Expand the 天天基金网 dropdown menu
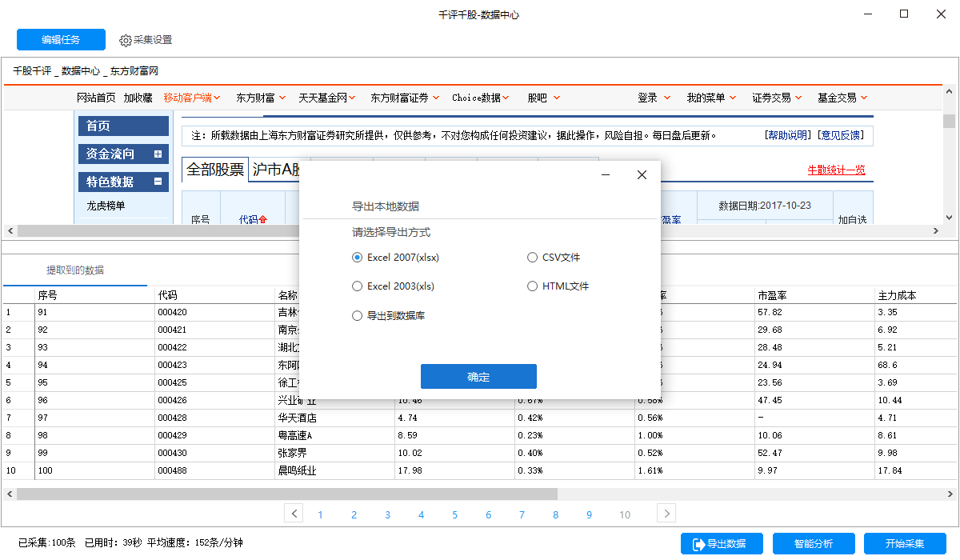Screen dimensions: 960x560 coord(327,98)
